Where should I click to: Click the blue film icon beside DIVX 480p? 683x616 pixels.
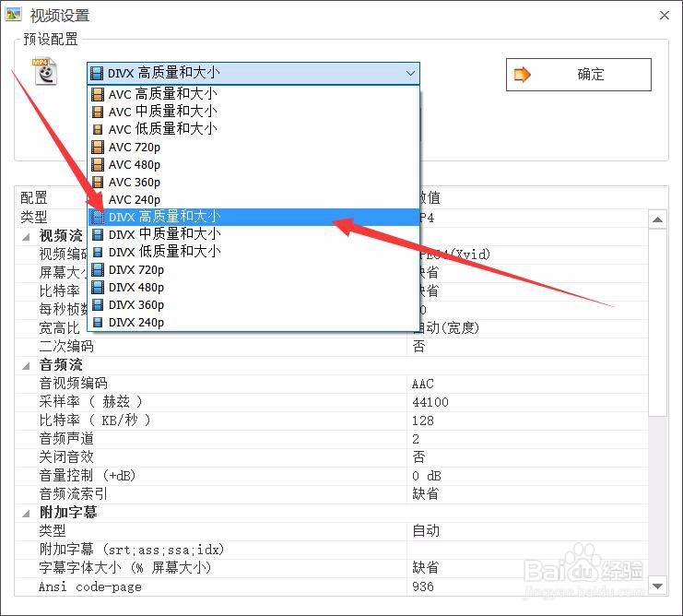98,287
